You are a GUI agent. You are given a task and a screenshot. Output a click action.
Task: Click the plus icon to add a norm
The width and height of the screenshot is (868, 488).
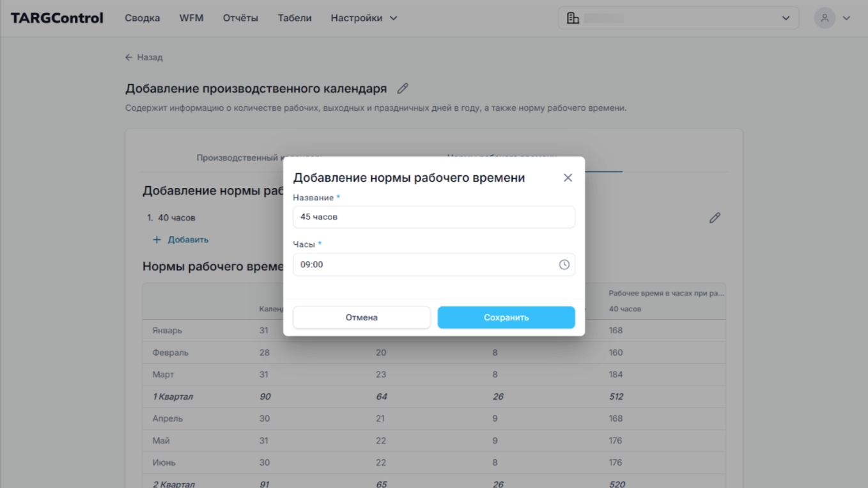157,240
